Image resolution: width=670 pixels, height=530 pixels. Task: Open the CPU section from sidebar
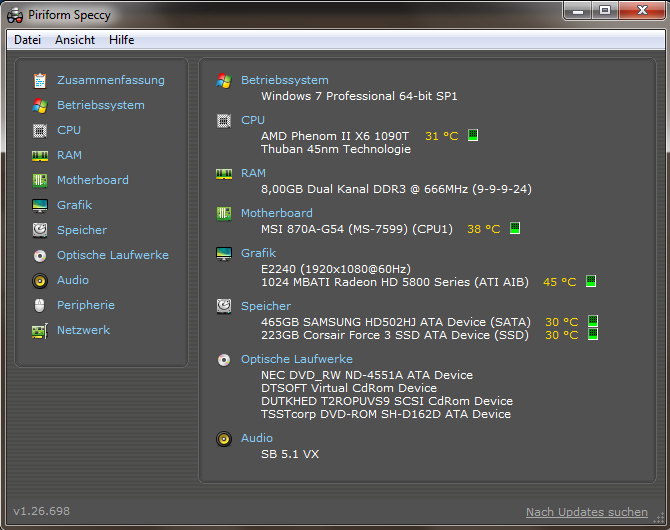pyautogui.click(x=69, y=130)
